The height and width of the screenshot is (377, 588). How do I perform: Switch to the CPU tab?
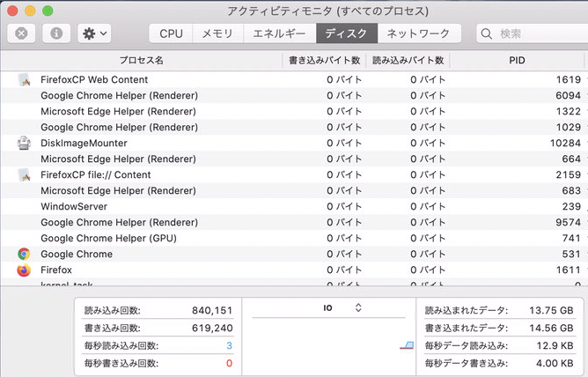click(171, 33)
